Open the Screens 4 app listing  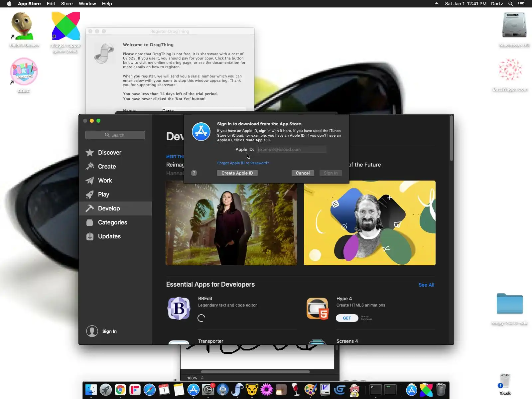(347, 341)
